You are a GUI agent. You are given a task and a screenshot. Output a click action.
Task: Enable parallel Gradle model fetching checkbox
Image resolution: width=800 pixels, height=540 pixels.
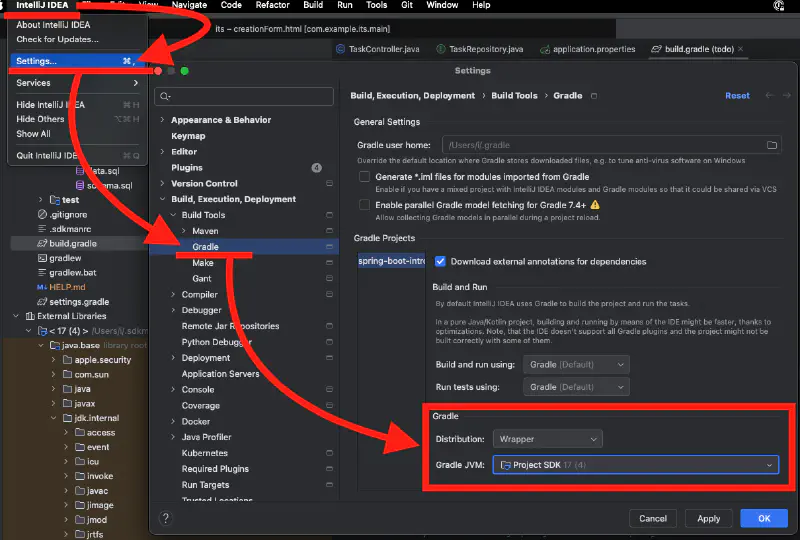coord(365,204)
